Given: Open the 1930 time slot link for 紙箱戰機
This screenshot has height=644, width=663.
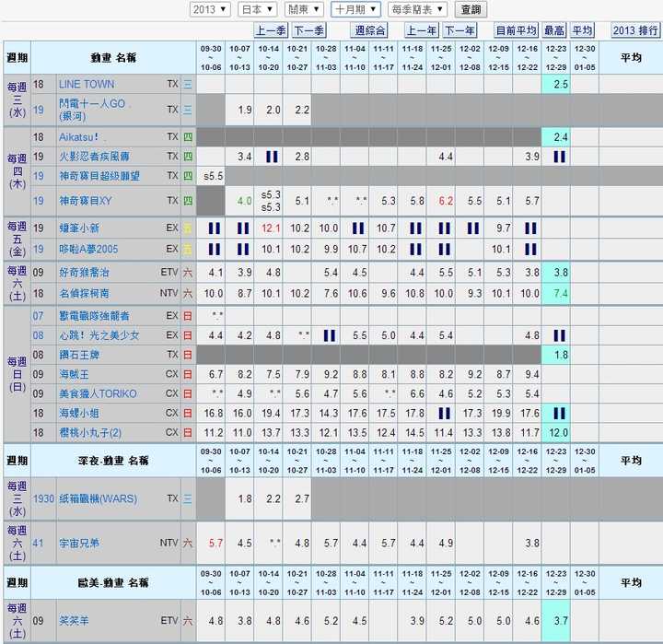Looking at the screenshot, I should [43, 498].
